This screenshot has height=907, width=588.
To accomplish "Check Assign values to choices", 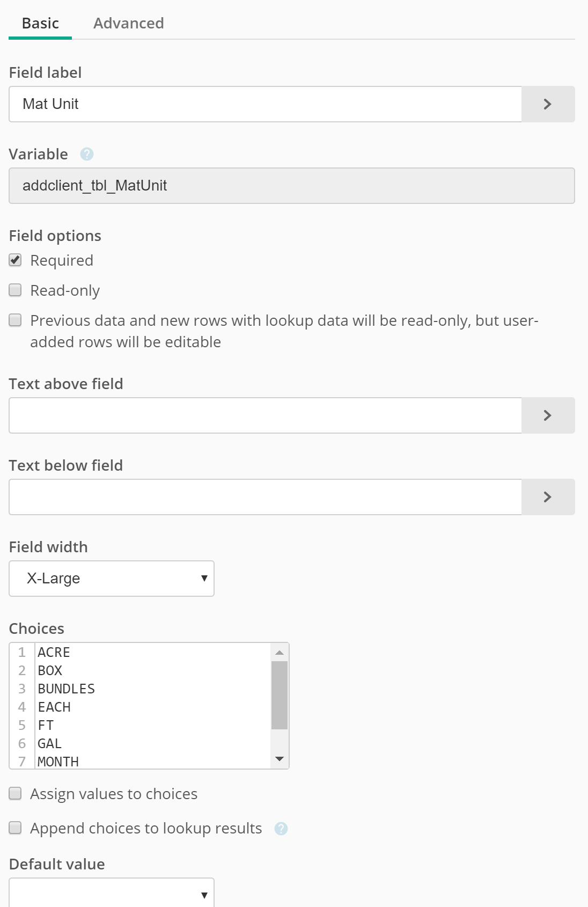I will click(x=15, y=794).
